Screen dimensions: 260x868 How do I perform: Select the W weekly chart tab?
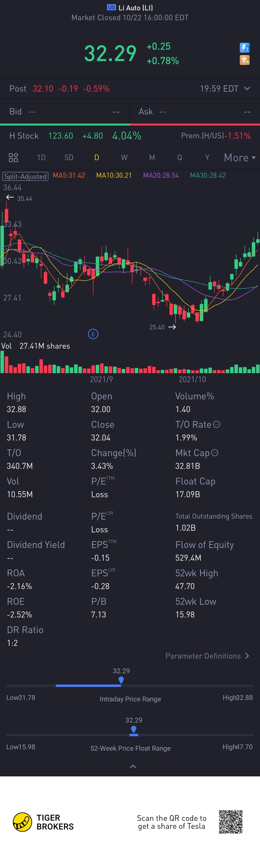(124, 157)
